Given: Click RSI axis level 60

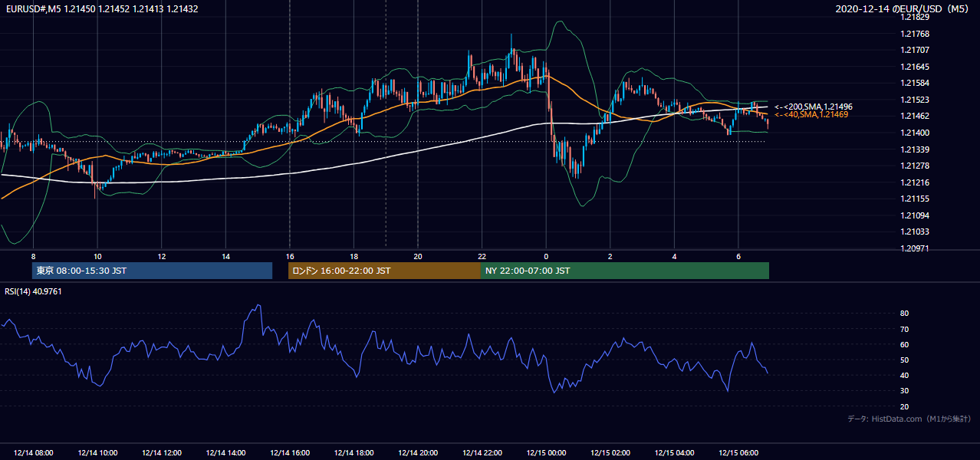Looking at the screenshot, I should pos(905,344).
